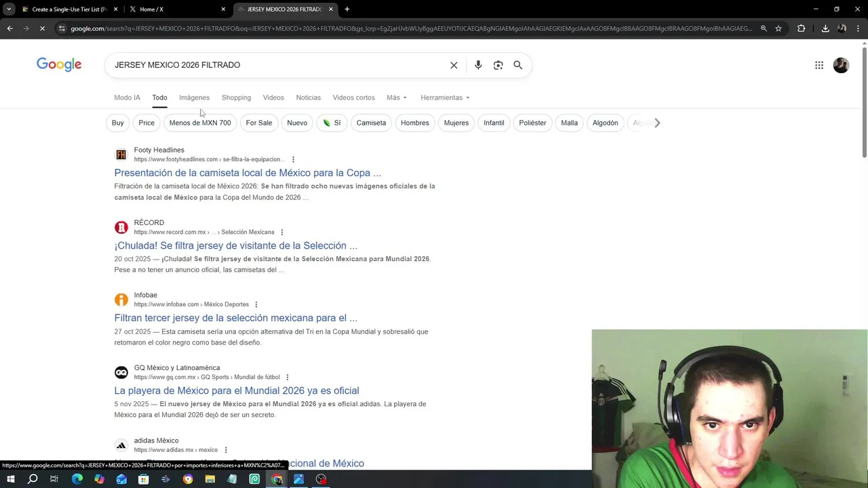
Task: Switch to the Videos tab
Action: click(273, 98)
